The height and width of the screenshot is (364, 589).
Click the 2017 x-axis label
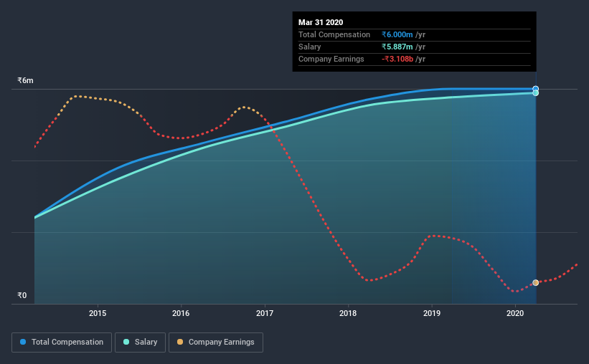click(265, 313)
